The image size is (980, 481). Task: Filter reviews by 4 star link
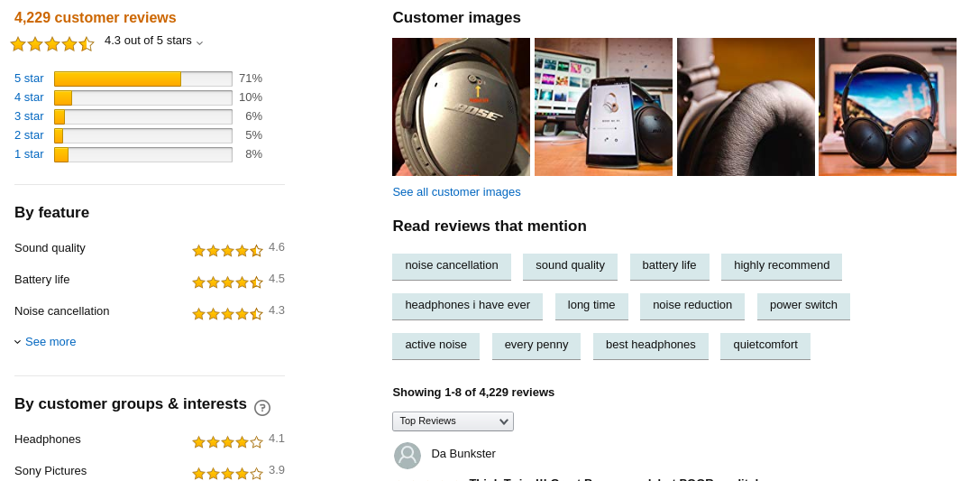(x=29, y=97)
